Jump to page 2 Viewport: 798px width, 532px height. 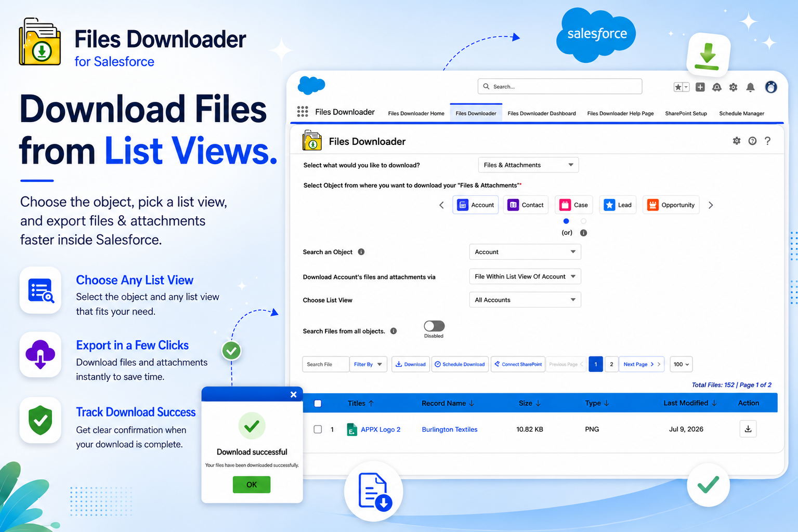tap(611, 364)
